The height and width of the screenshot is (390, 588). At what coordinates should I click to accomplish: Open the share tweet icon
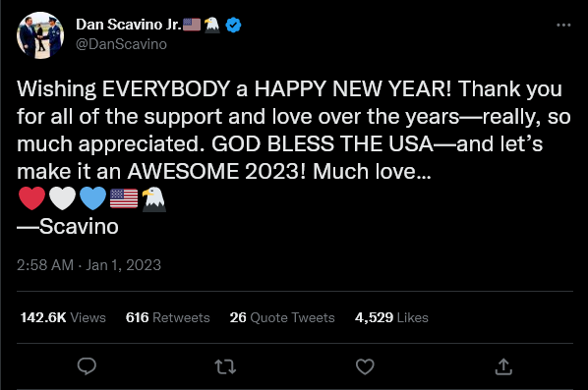[503, 366]
